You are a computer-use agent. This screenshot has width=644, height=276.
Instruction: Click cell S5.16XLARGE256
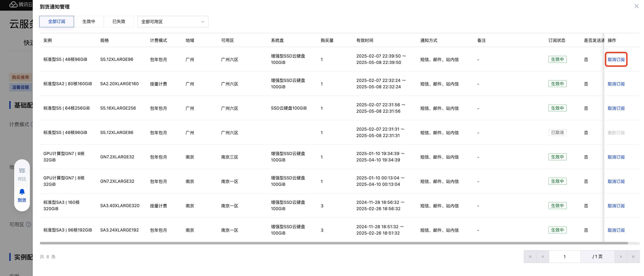click(118, 108)
